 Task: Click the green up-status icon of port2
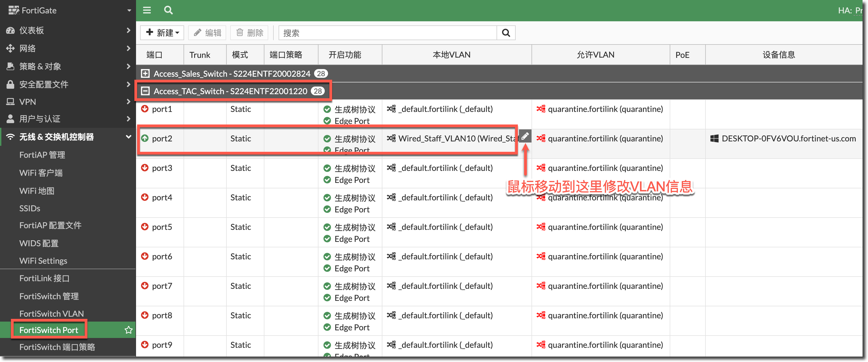(144, 138)
